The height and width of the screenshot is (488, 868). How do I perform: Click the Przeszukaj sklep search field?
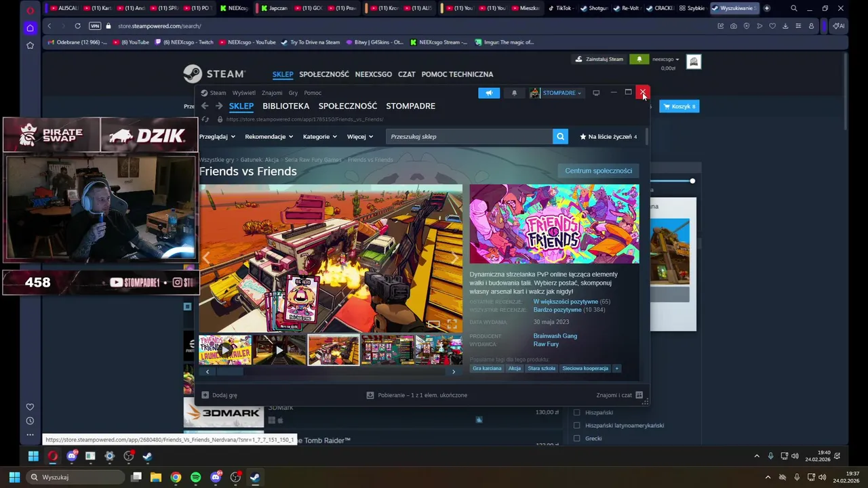click(x=469, y=136)
